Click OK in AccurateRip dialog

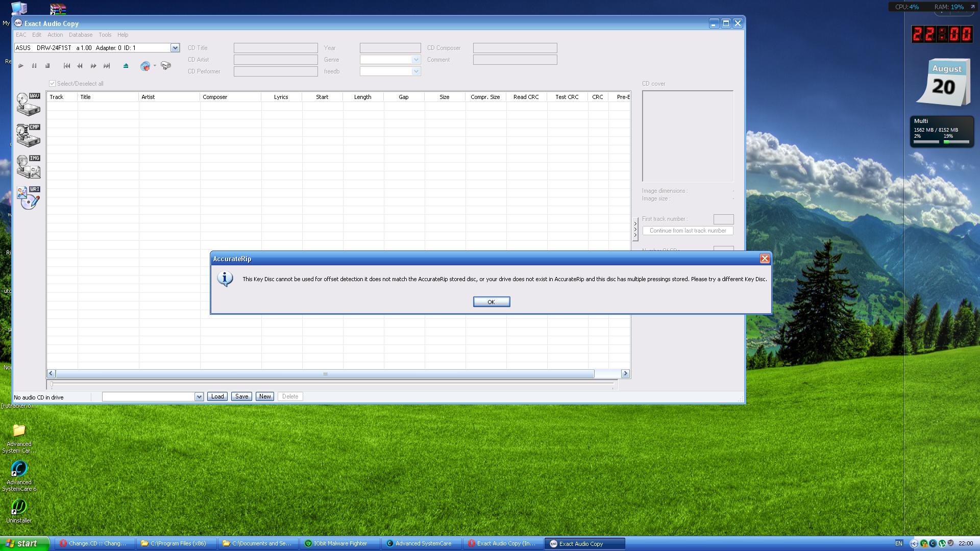click(x=491, y=302)
